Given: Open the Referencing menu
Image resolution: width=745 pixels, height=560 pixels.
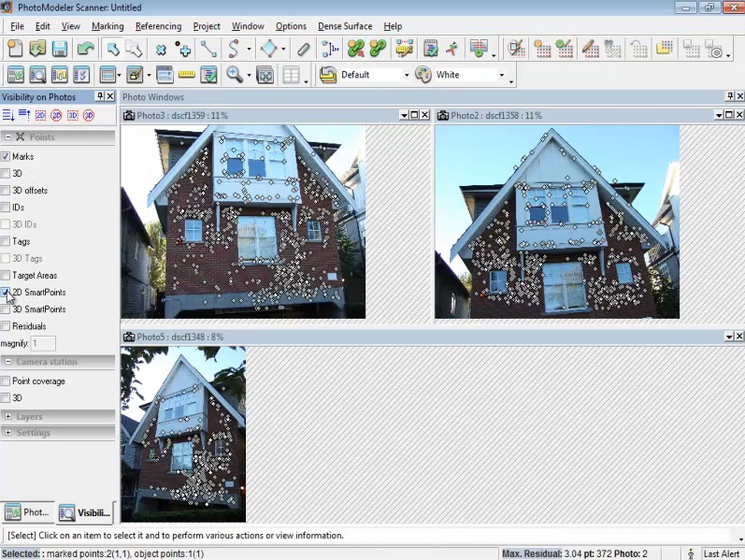Looking at the screenshot, I should (158, 26).
